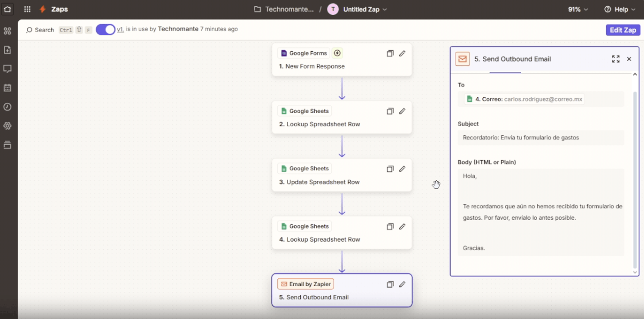Open the apps grid launcher icon
This screenshot has height=319, width=644.
click(27, 9)
